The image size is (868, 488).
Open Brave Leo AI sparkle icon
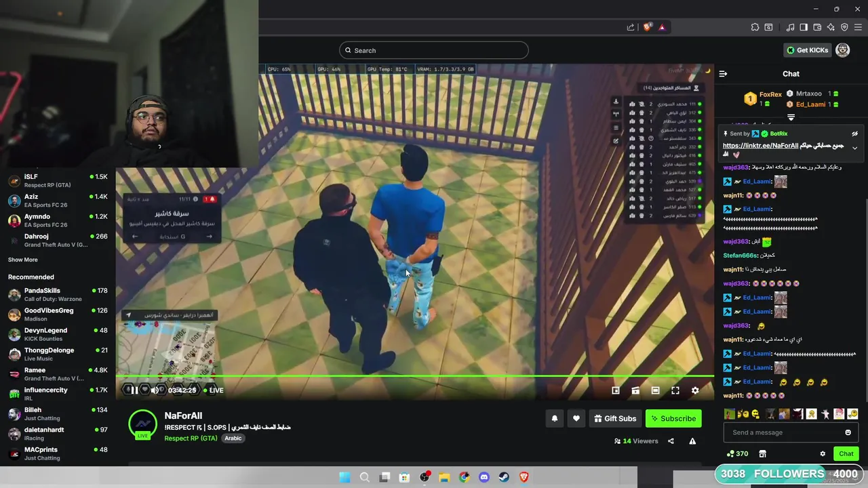831,27
